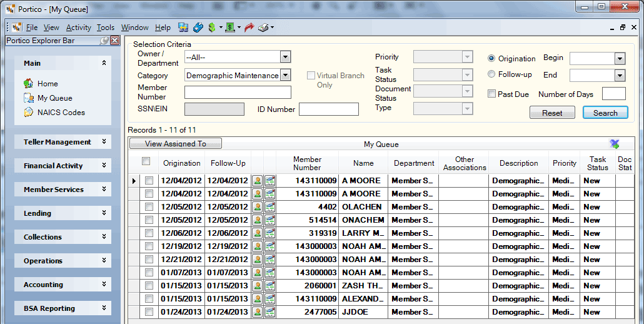Click the green dollar sign toolbar icon
This screenshot has height=324, width=644.
212,28
